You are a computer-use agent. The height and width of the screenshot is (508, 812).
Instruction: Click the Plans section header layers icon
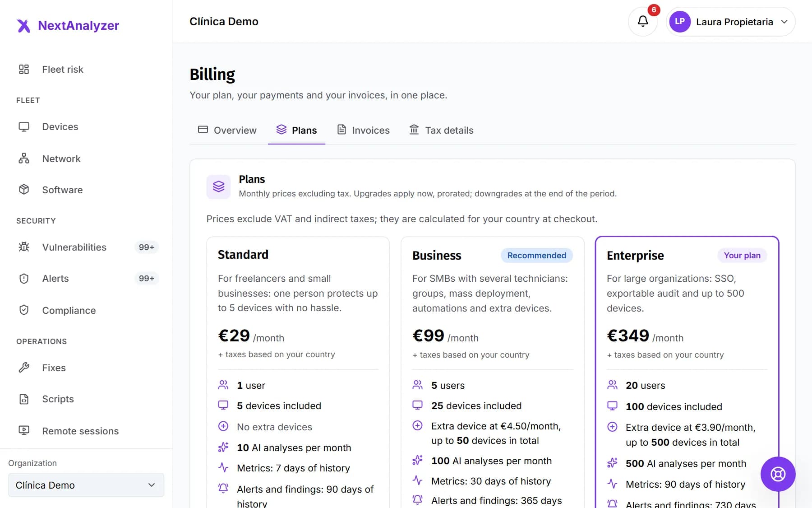[219, 186]
